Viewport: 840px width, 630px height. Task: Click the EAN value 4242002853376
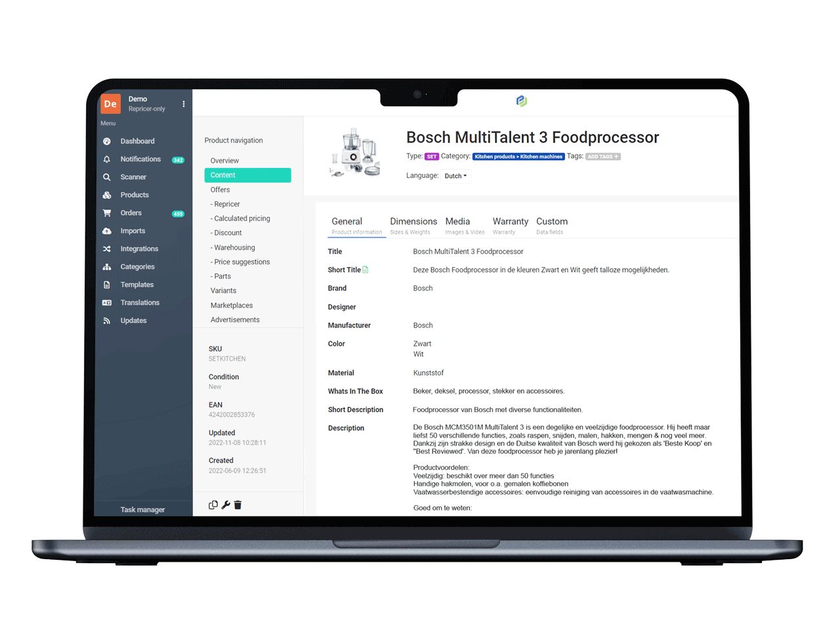[232, 415]
